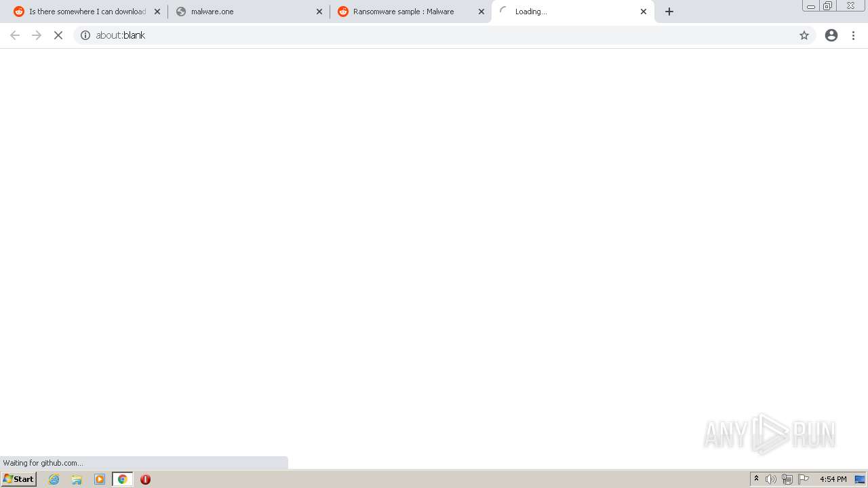Open the Chrome three-dot menu
The height and width of the screenshot is (488, 868).
[853, 35]
